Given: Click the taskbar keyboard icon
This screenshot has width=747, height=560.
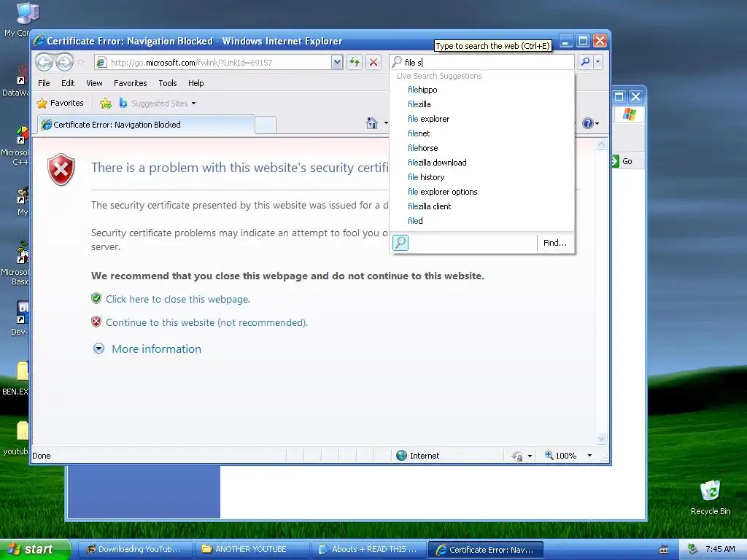Looking at the screenshot, I should 664,550.
